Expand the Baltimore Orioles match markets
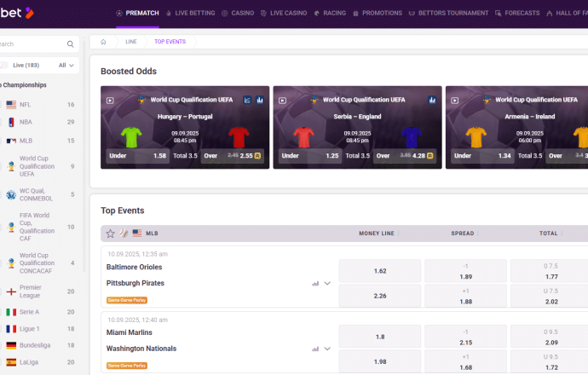This screenshot has height=375, width=588. point(327,283)
